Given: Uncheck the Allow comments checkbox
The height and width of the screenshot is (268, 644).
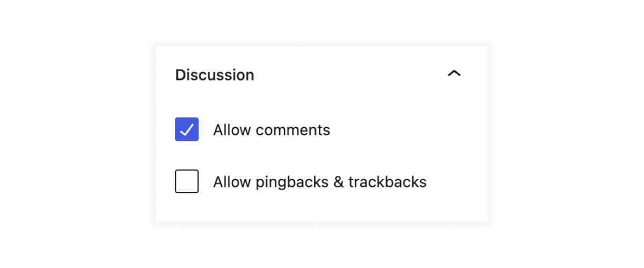Looking at the screenshot, I should (x=187, y=129).
